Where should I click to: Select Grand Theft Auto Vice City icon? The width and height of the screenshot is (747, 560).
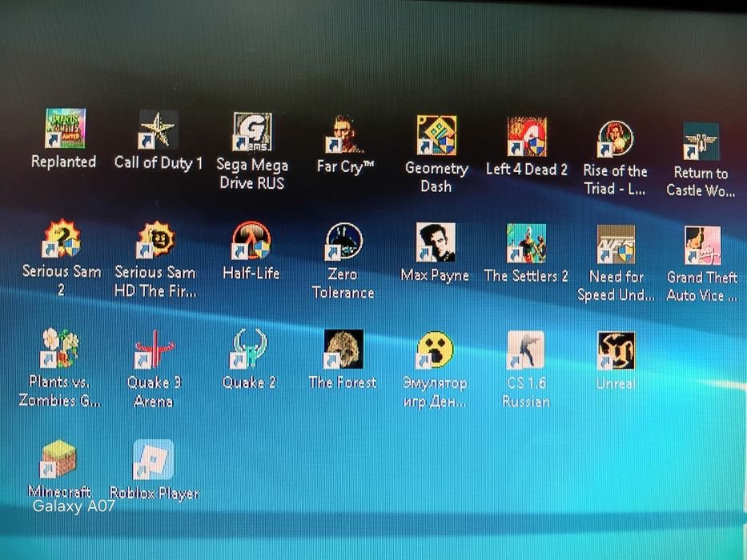tap(702, 246)
